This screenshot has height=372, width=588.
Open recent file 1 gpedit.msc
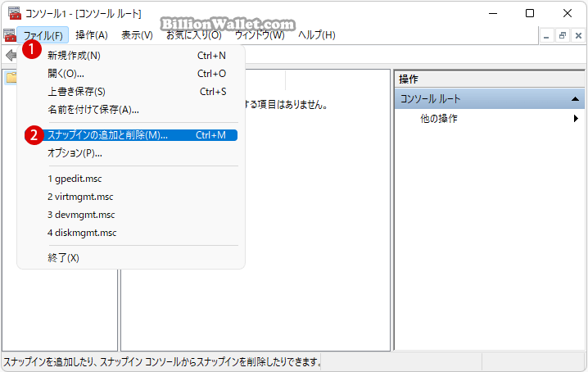point(131,179)
